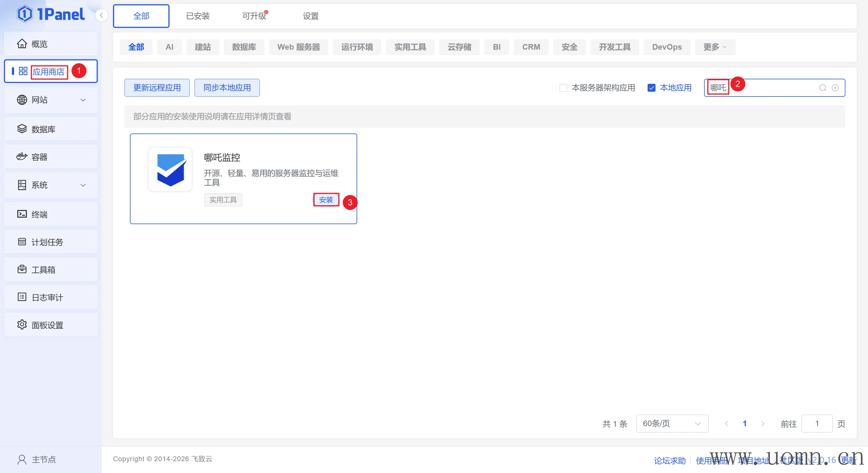The image size is (868, 473).
Task: Open 终端 terminal icon in sidebar
Action: pos(22,214)
